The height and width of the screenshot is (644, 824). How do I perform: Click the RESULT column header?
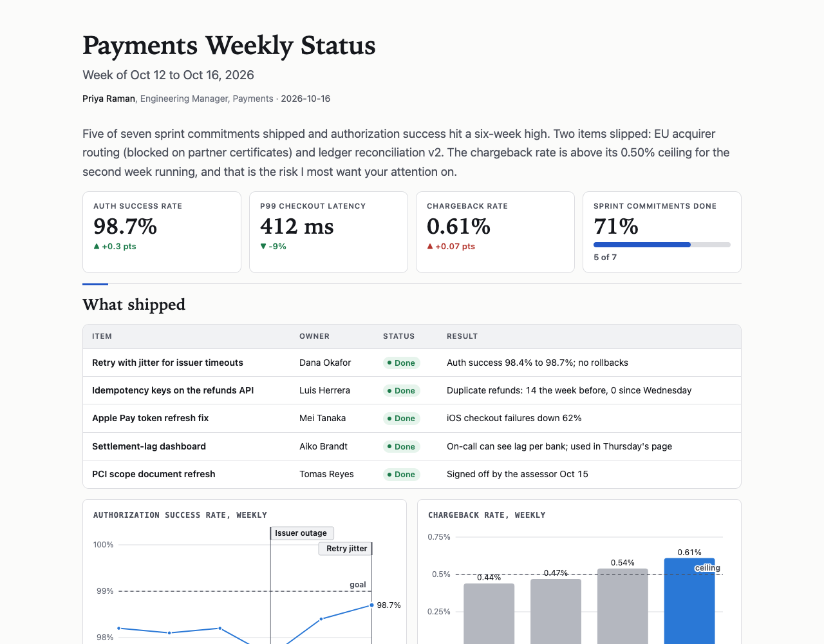pos(462,336)
